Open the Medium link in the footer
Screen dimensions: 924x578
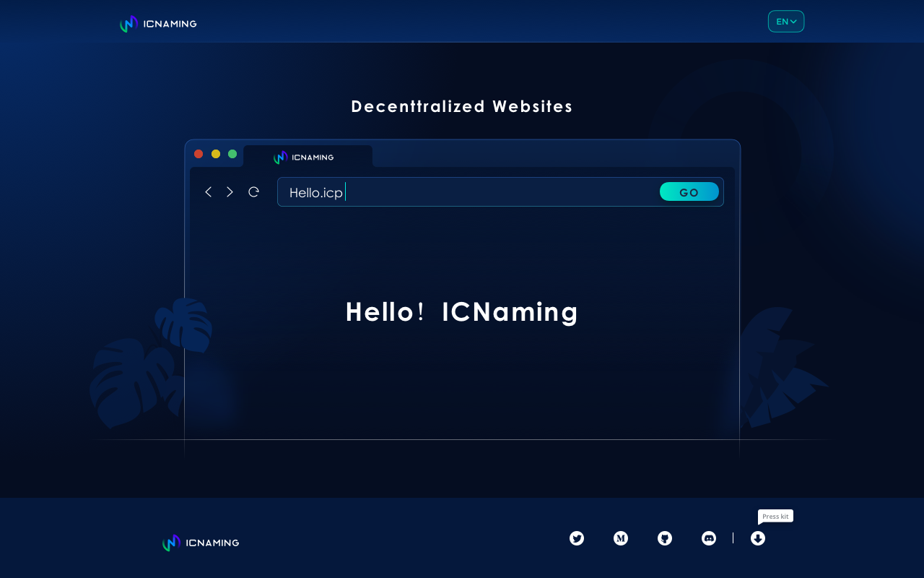[621, 538]
